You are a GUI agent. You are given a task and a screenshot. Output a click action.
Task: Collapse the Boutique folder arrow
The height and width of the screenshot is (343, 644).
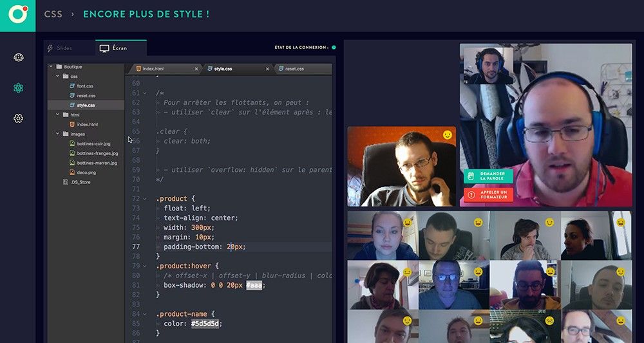click(51, 66)
